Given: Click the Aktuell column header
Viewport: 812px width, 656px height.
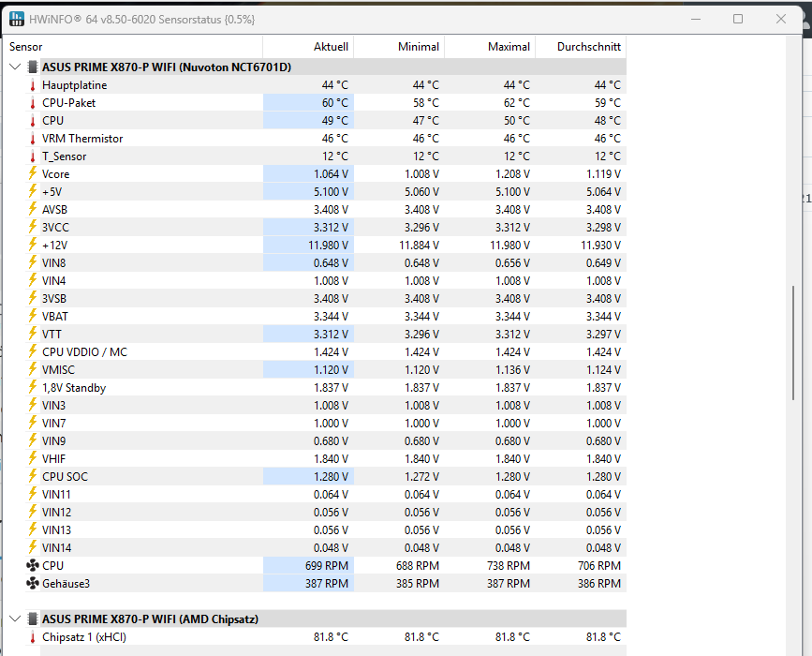Looking at the screenshot, I should 308,47.
